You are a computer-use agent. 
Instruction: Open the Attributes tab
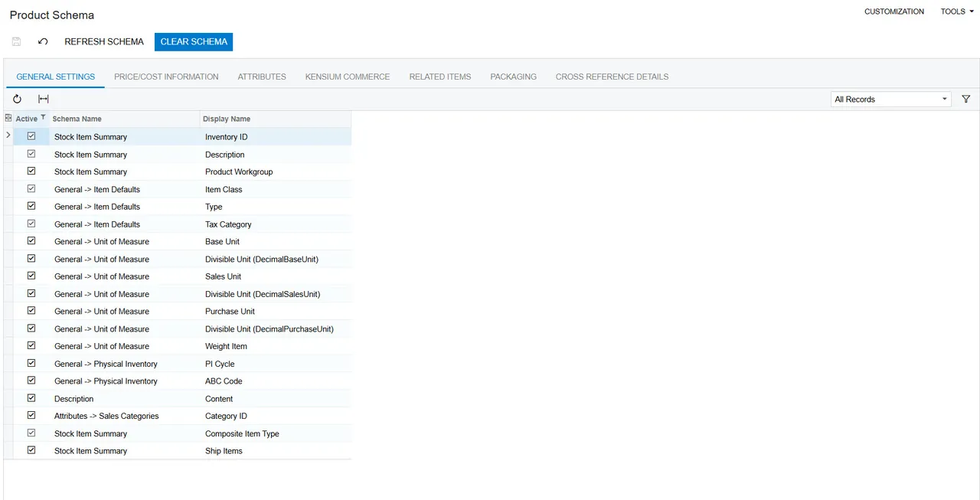(262, 77)
